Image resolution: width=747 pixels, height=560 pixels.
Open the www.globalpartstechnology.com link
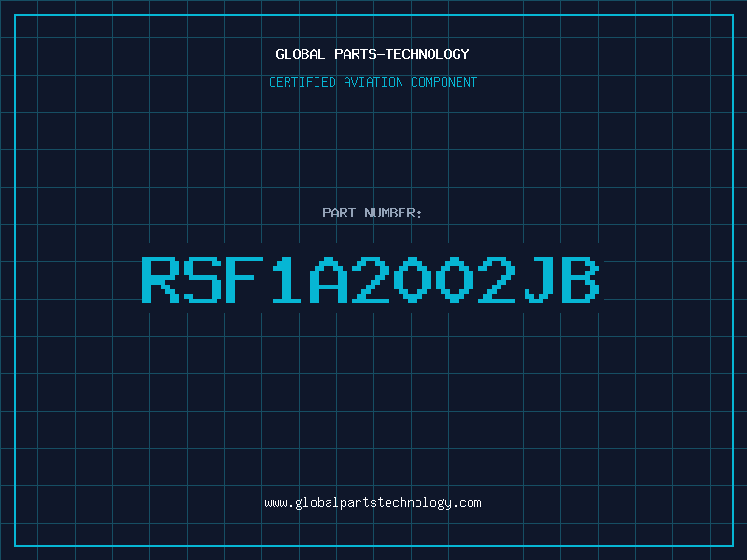373,503
